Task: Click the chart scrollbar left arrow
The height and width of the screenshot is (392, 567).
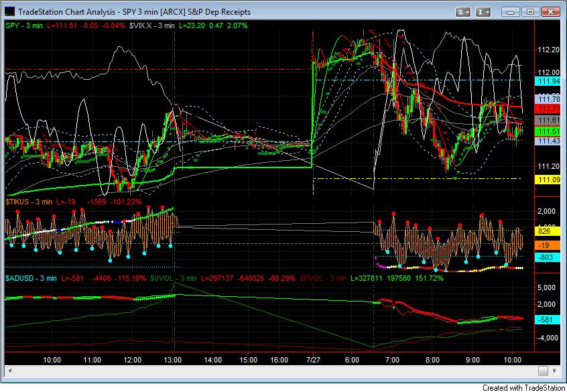Action: pos(10,371)
